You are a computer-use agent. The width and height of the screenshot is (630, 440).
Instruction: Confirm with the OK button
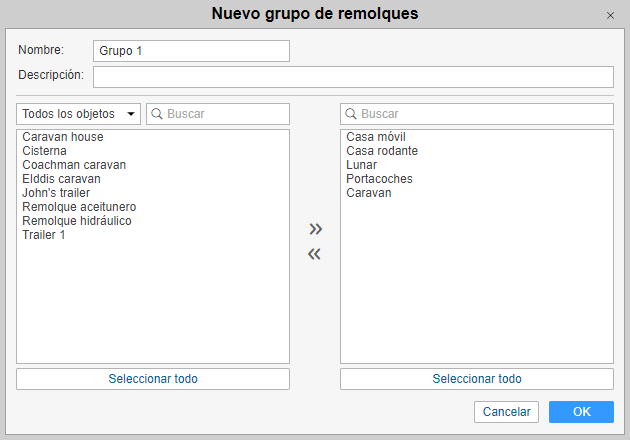(x=581, y=412)
